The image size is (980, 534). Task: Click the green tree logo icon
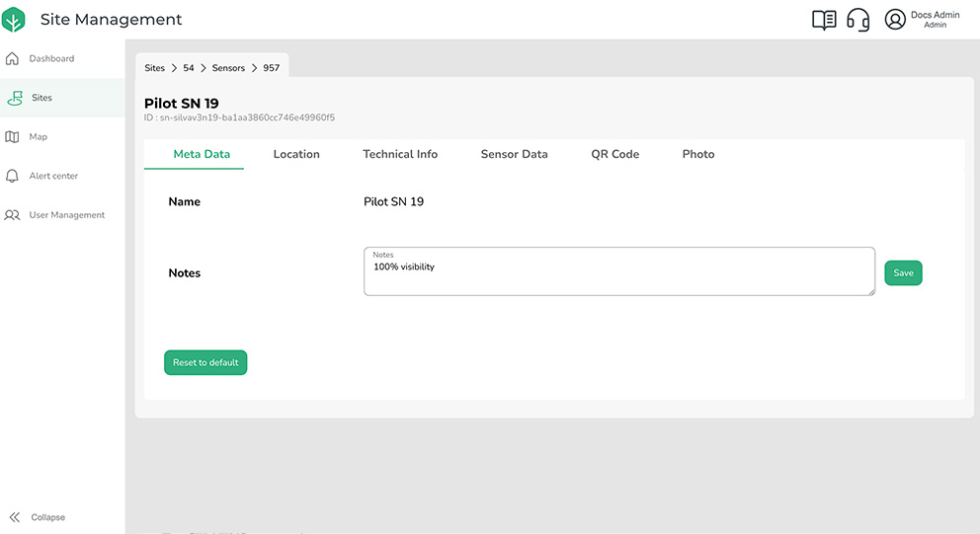click(14, 20)
